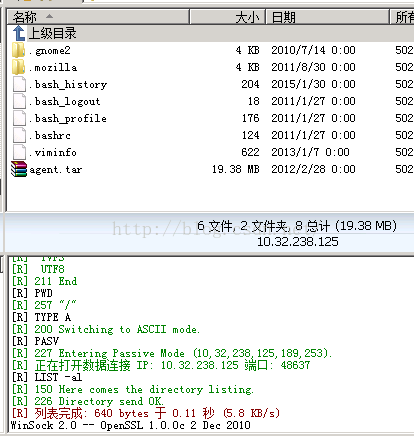Select the .mozilla folder icon
The width and height of the screenshot is (414, 436).
click(18, 67)
